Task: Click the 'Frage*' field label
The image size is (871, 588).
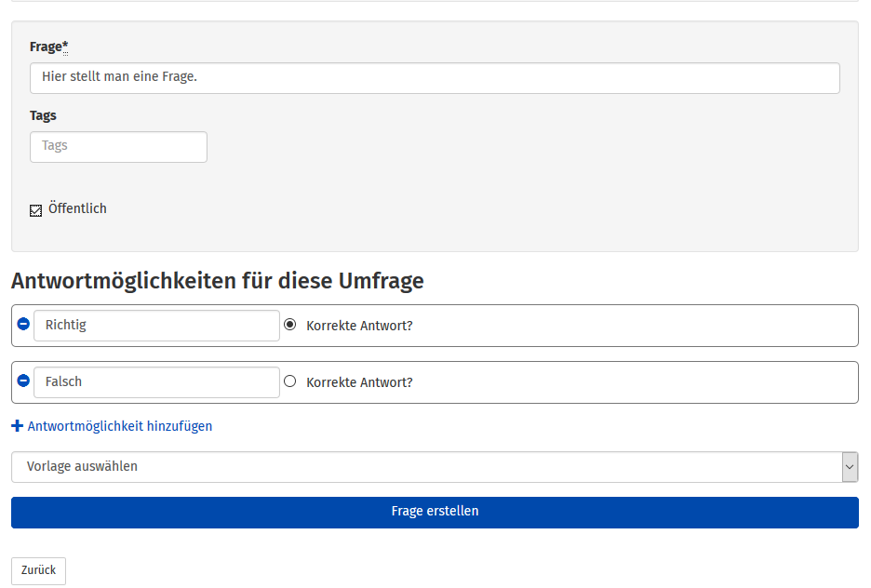Action: [x=48, y=47]
